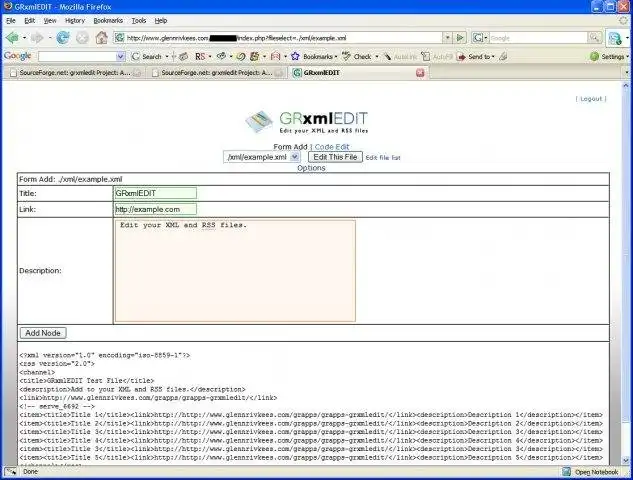Click in the Title input field

click(x=155, y=193)
